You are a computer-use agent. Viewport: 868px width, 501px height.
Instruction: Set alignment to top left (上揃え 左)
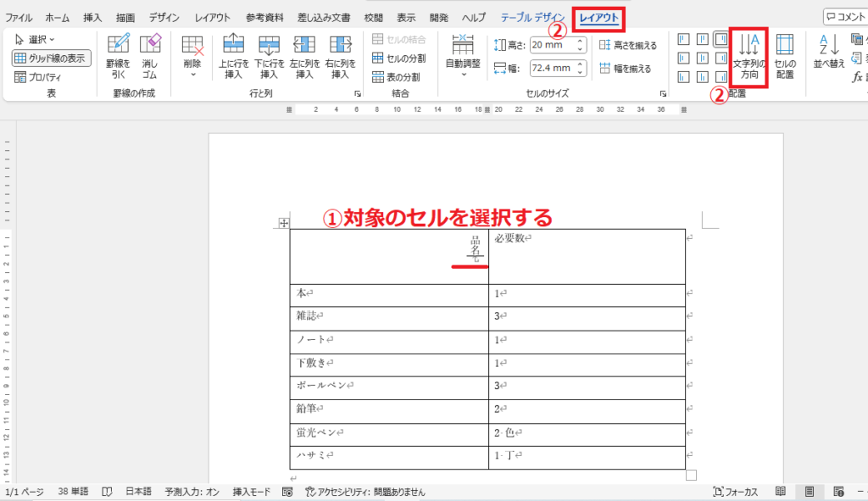coord(684,39)
